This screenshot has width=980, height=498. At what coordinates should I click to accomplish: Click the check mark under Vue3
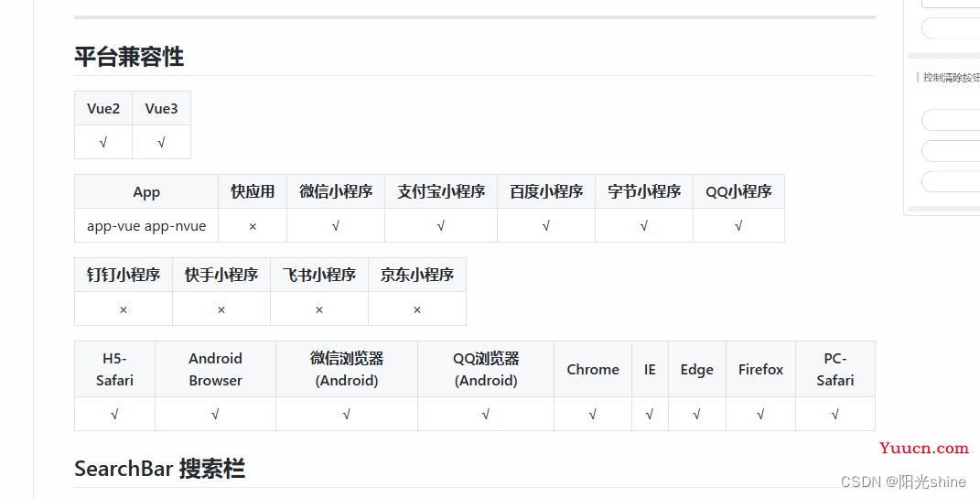[x=161, y=143]
